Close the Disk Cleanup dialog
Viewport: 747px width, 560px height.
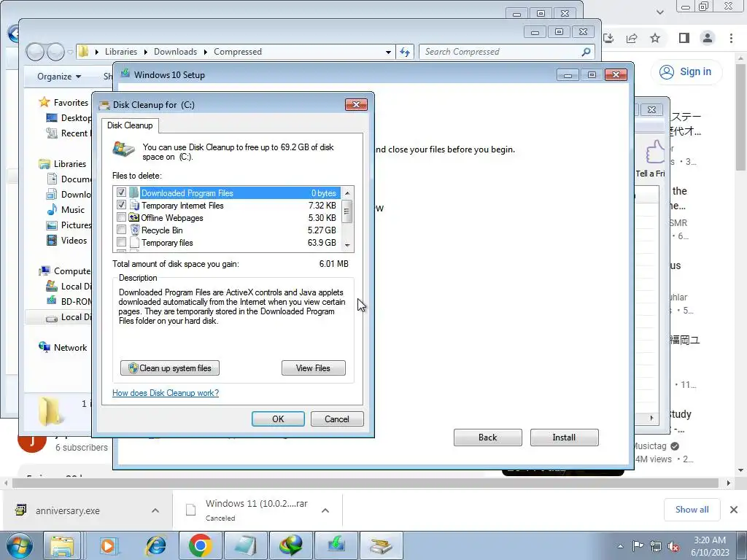pyautogui.click(x=356, y=105)
